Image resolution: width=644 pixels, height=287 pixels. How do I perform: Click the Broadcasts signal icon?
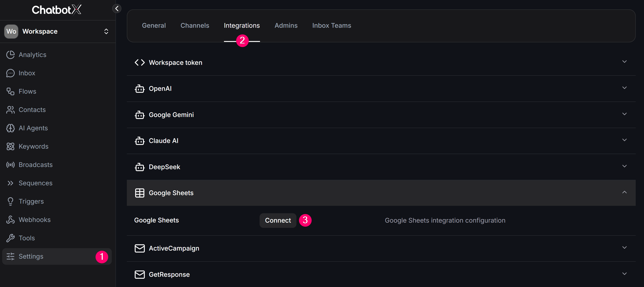[x=10, y=165]
